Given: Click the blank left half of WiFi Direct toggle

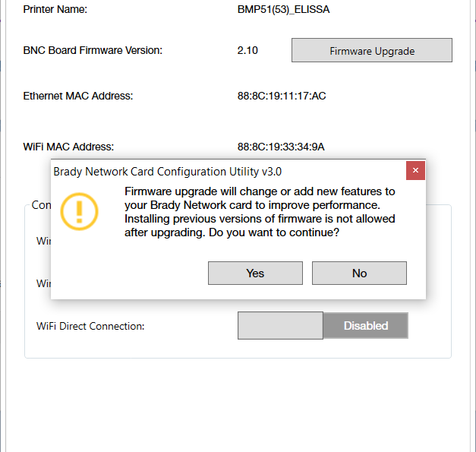Looking at the screenshot, I should pos(280,326).
